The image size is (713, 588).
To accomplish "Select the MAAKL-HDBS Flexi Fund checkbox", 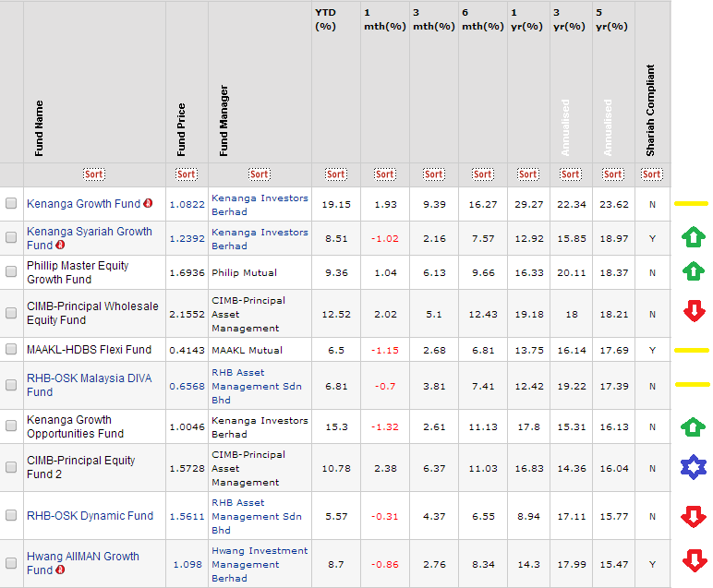I will [x=11, y=349].
